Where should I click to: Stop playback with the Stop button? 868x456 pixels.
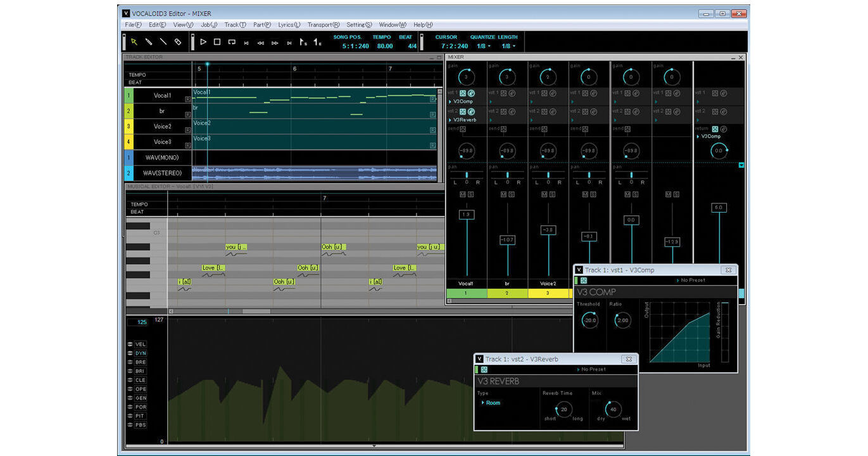(217, 42)
